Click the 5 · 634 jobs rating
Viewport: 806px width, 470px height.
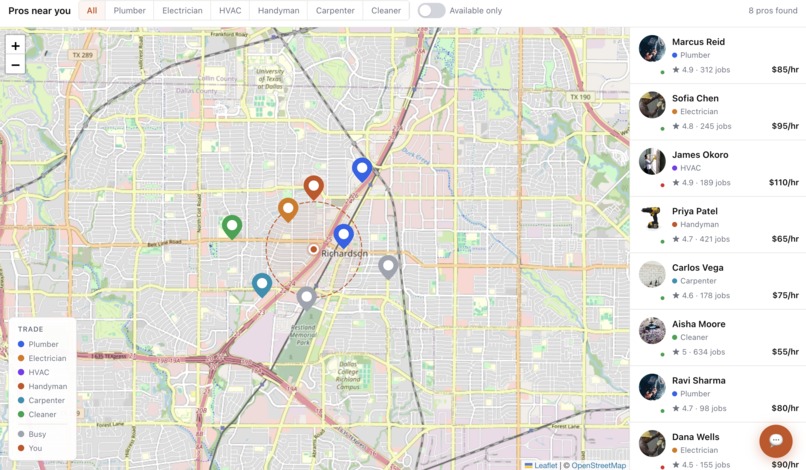pyautogui.click(x=699, y=352)
